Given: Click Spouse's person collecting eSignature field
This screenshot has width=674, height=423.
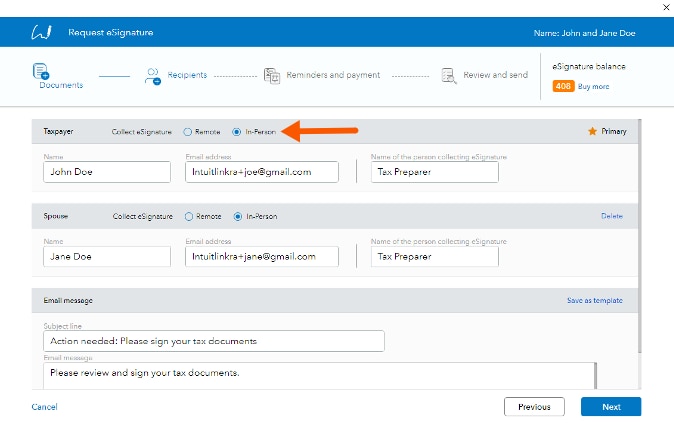Looking at the screenshot, I should click(435, 257).
